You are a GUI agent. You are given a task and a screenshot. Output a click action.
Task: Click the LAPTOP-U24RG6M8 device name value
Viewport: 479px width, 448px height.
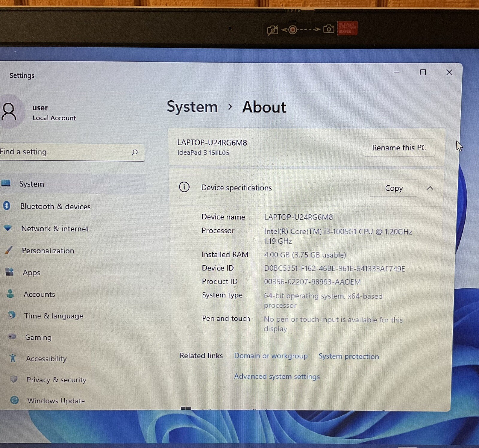point(298,217)
